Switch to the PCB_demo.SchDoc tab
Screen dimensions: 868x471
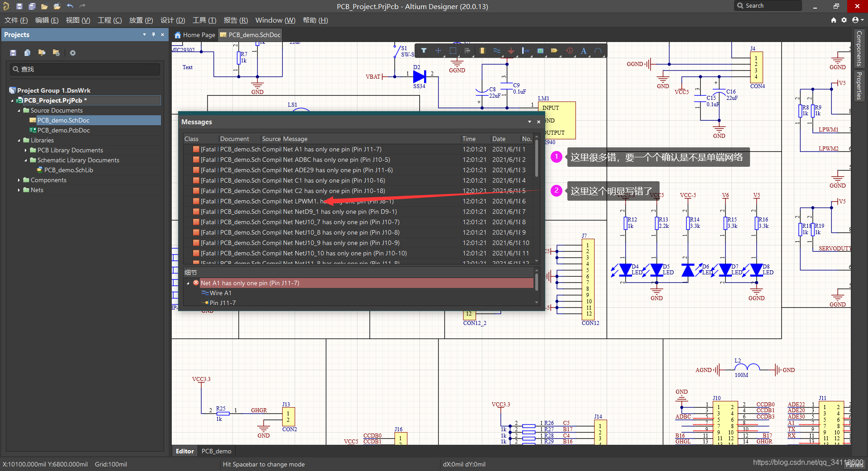(250, 35)
